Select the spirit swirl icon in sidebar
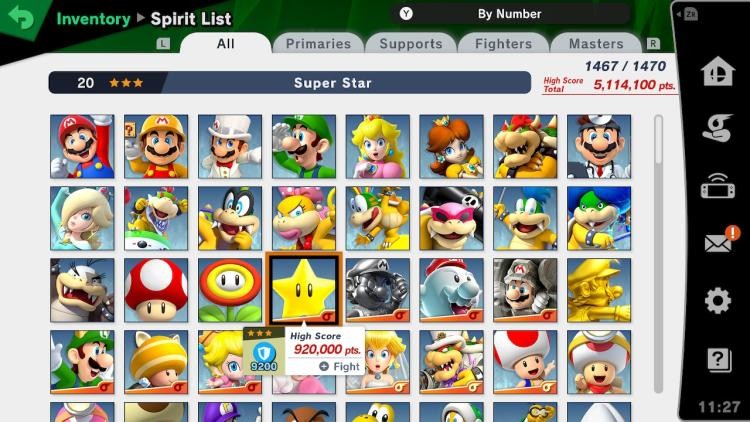This screenshot has height=422, width=750. (x=717, y=128)
